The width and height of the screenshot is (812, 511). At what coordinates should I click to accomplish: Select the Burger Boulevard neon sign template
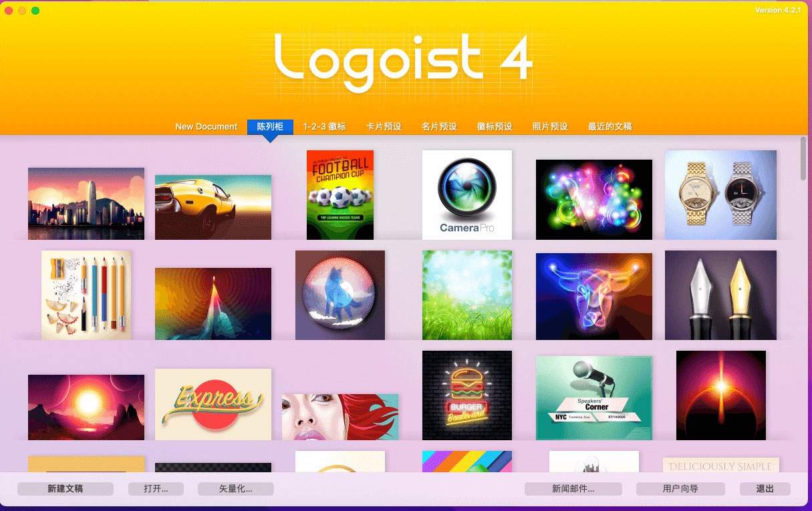click(467, 395)
